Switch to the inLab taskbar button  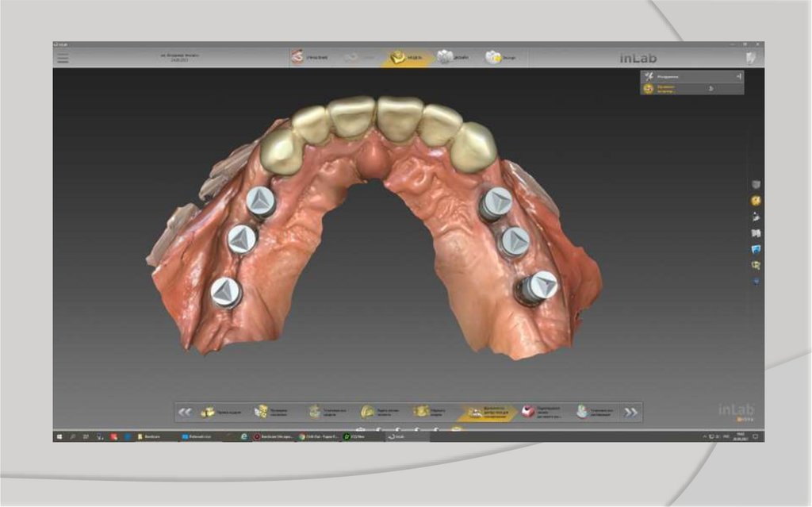click(x=408, y=436)
